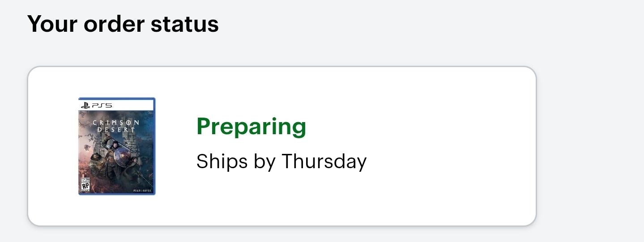Open the Crimson Desert game cover thumbnail
The image size is (644, 242).
pyautogui.click(x=117, y=146)
